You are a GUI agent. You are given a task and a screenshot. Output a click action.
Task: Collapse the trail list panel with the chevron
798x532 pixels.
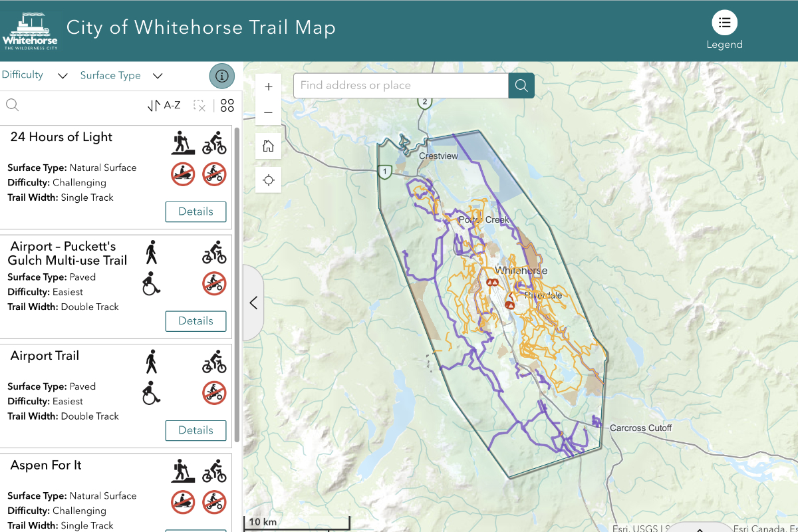coord(253,303)
